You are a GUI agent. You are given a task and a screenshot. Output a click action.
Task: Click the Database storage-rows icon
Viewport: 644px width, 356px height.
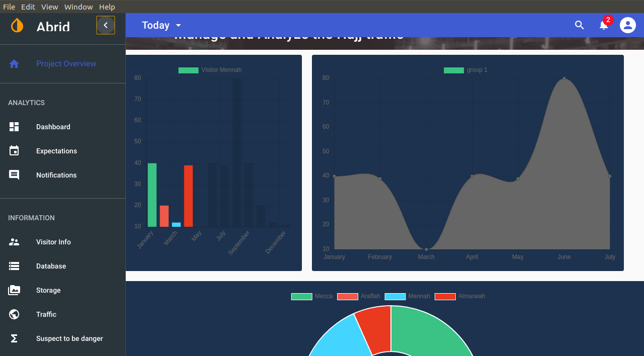tap(14, 266)
